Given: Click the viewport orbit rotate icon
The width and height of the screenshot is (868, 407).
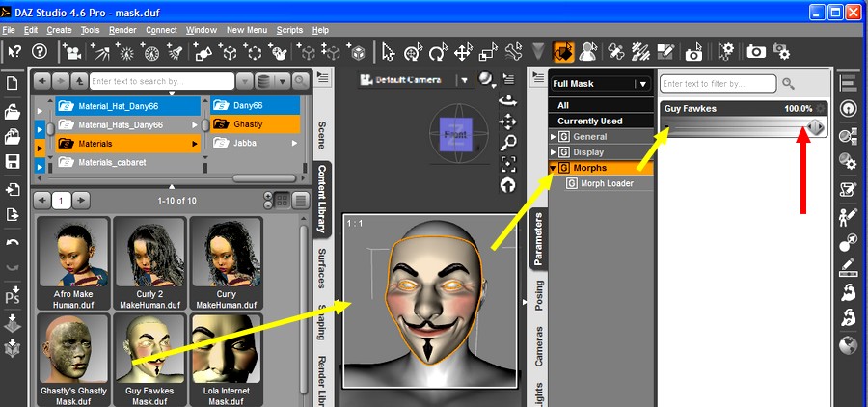Looking at the screenshot, I should (x=507, y=100).
